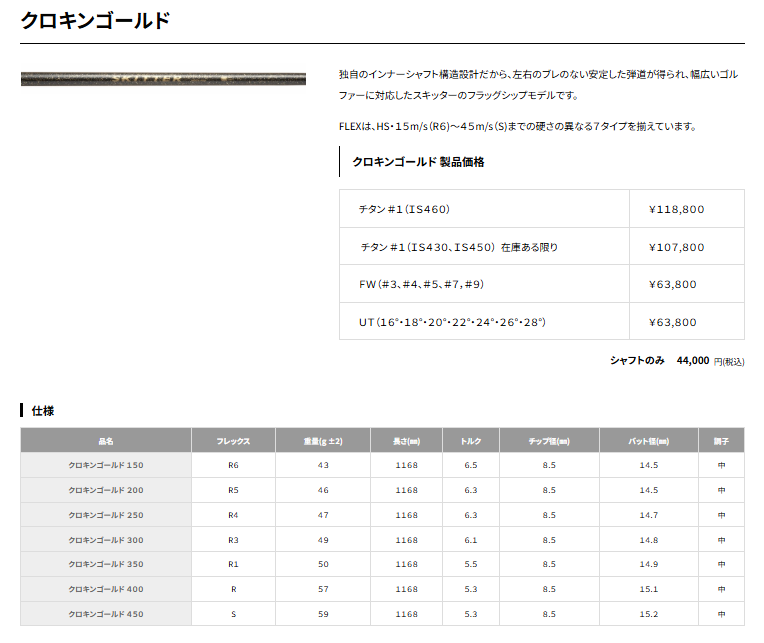Click the R4 flex cell
The width and height of the screenshot is (764, 643).
(233, 515)
